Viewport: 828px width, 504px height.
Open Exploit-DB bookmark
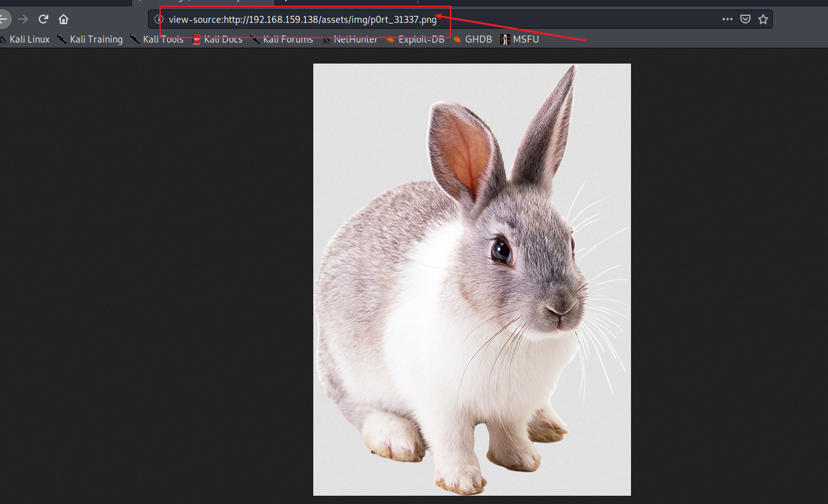point(415,39)
